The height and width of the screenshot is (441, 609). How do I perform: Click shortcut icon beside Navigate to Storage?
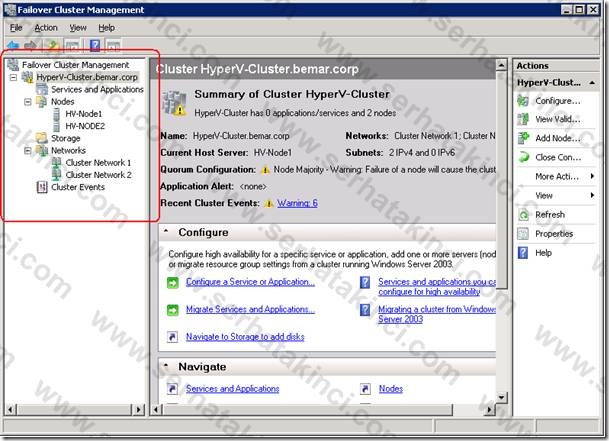[172, 337]
